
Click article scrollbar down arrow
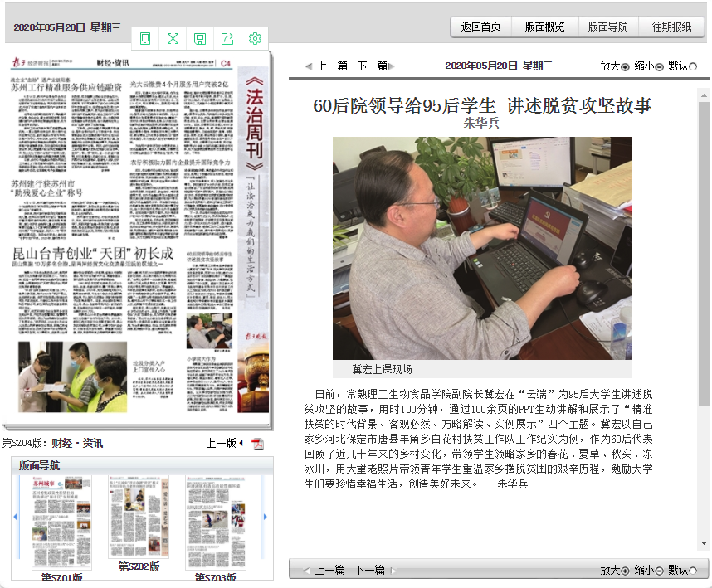point(704,543)
